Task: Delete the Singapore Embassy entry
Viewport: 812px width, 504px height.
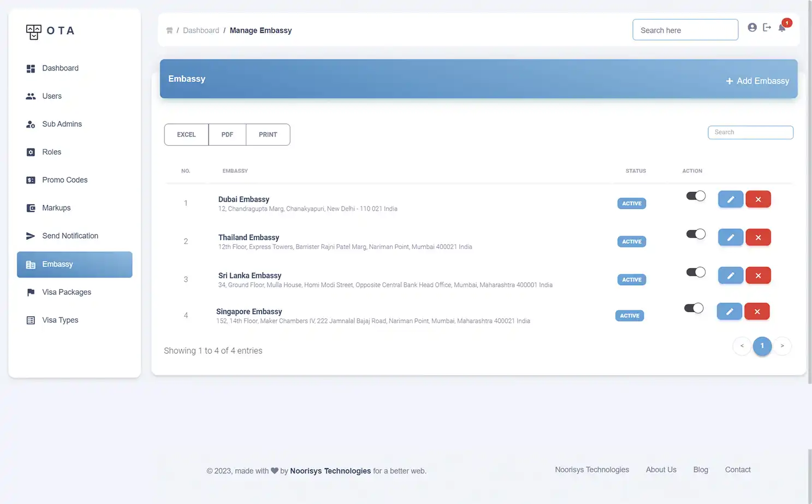Action: [757, 312]
